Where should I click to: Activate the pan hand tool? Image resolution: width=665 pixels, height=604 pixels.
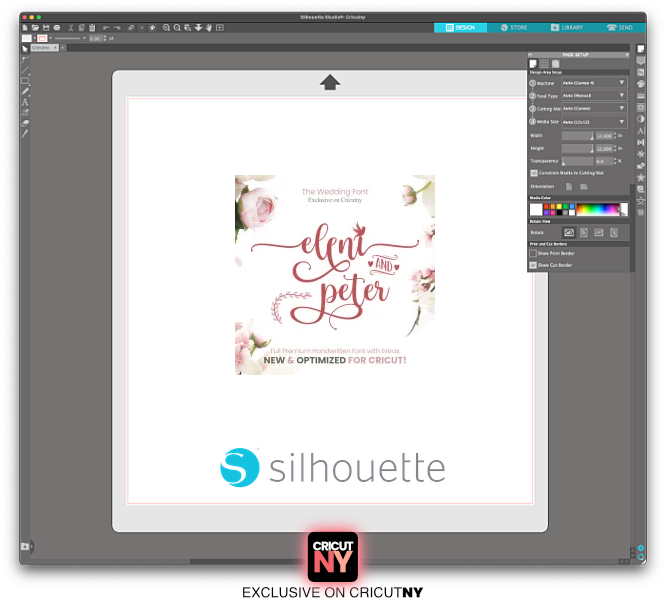click(x=209, y=28)
